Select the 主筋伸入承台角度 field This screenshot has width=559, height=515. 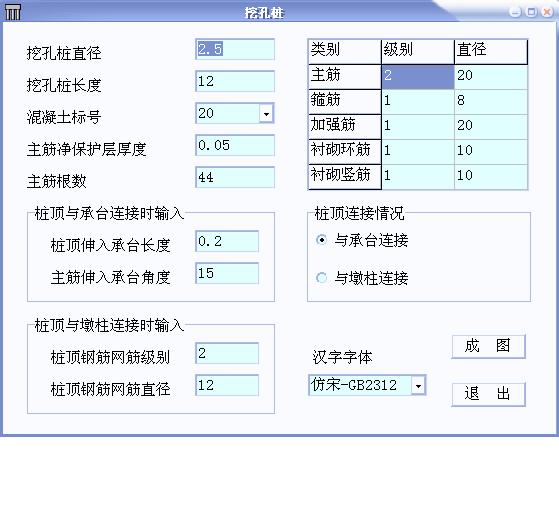(227, 273)
